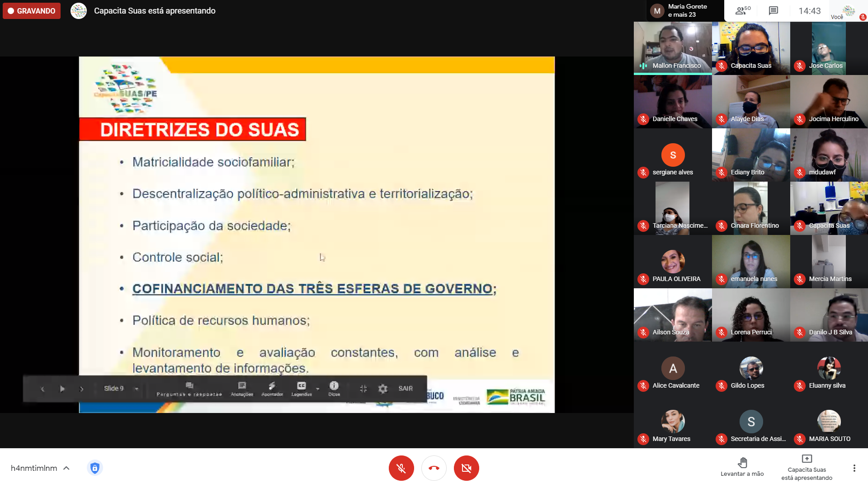Click SAIR to exit presentation
The height and width of the screenshot is (488, 868).
pos(406,389)
